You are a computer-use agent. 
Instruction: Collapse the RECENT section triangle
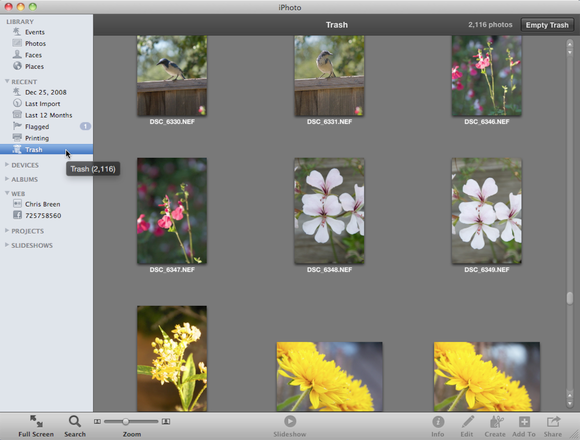pos(7,81)
